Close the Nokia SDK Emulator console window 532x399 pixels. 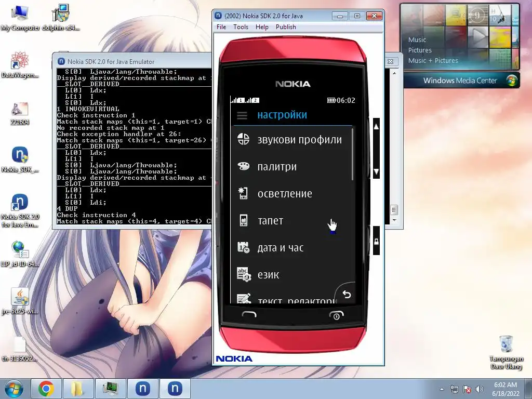click(390, 61)
